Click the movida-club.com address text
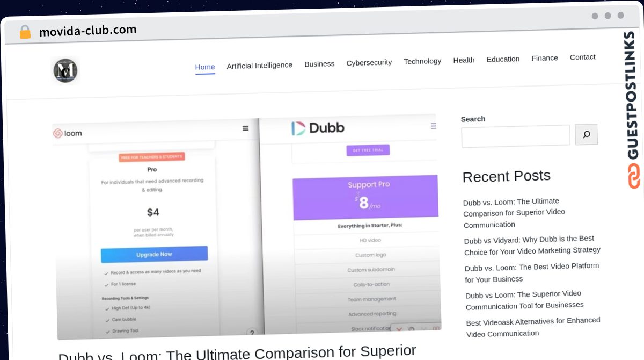Screen dimensions: 644x360 click(88, 31)
